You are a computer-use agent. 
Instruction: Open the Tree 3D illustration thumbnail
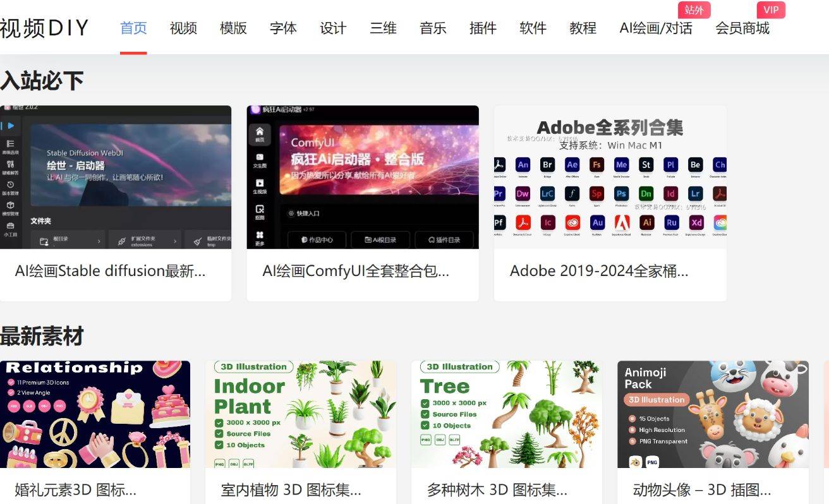(x=507, y=414)
